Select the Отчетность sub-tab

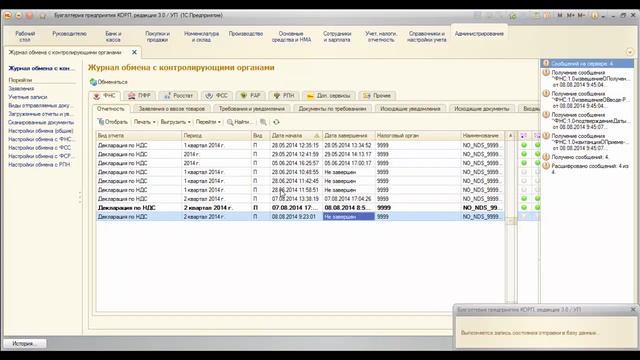point(111,109)
